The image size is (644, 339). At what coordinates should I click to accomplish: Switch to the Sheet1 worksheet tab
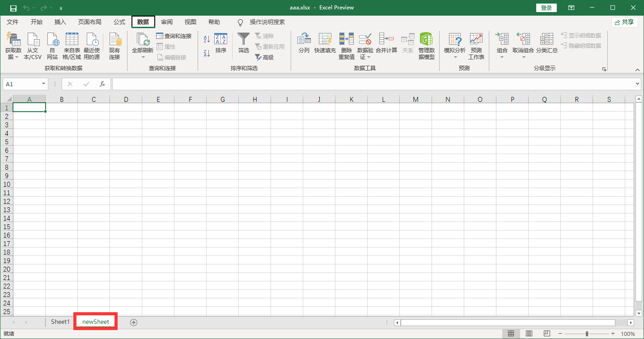click(60, 322)
